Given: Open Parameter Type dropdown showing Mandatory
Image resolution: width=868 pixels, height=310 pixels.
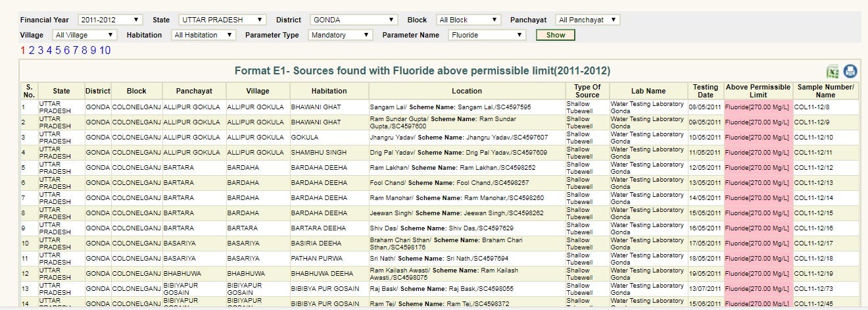Looking at the screenshot, I should (341, 35).
